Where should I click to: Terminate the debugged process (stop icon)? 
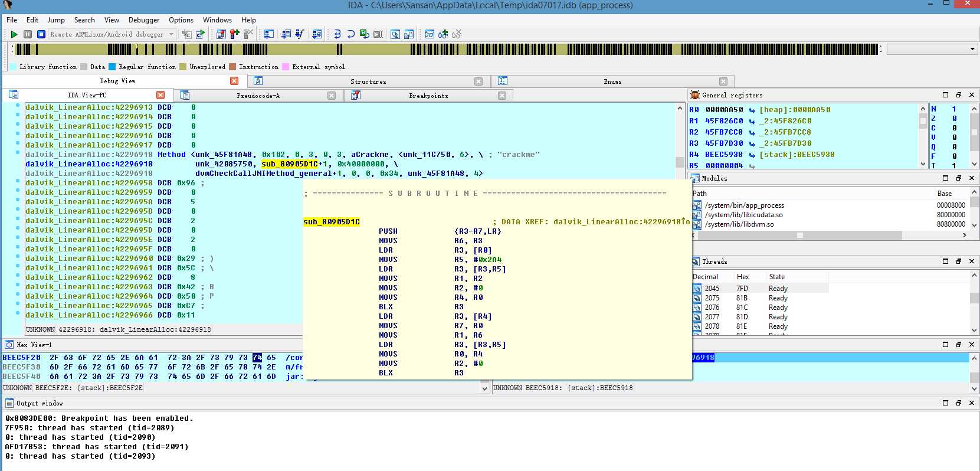[41, 34]
